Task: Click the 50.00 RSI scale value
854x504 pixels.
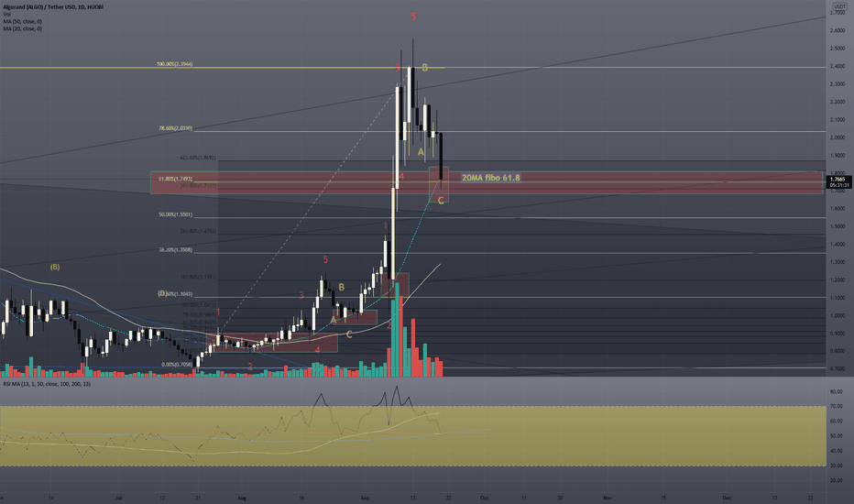Action: click(836, 436)
